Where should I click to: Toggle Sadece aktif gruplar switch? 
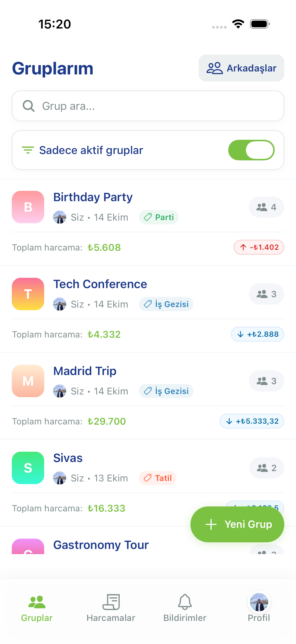click(251, 150)
